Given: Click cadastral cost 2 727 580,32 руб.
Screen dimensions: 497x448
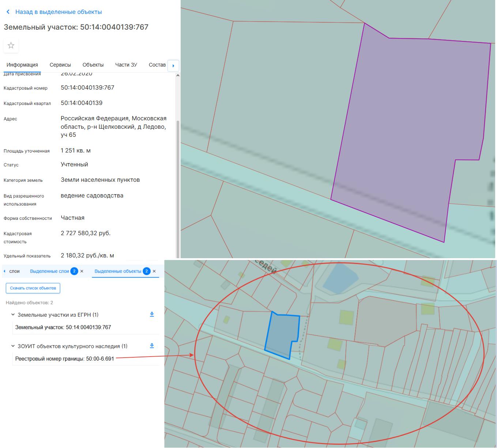Looking at the screenshot, I should point(86,233).
